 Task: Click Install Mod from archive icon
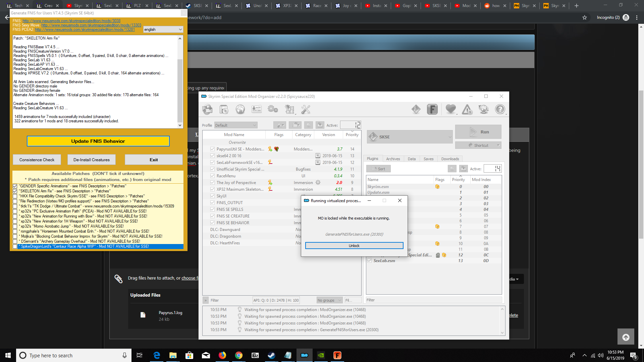tap(224, 109)
